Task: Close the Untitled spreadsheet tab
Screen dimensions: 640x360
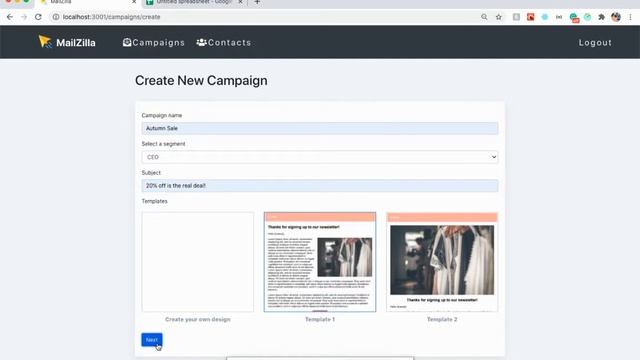Action: pos(240,2)
